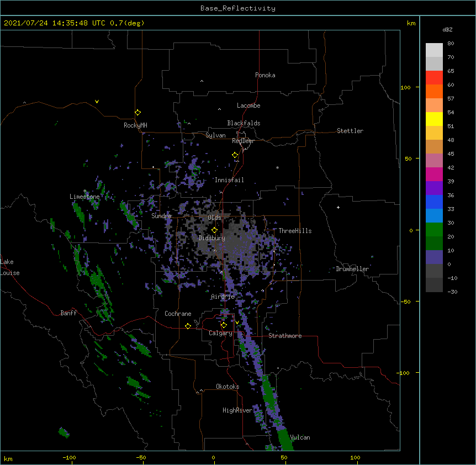Click the yellow diamond marker above Calgary label
This screenshot has width=476, height=465.
224,325
